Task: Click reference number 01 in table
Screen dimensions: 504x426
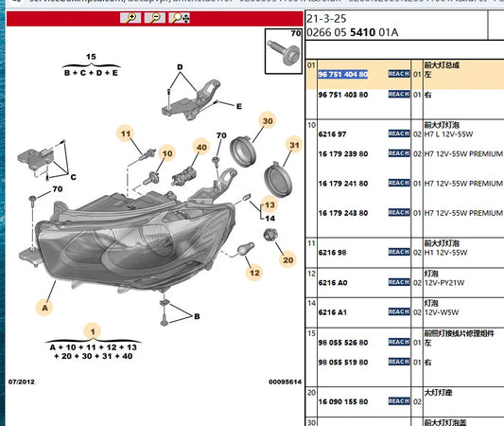Action: 310,65
